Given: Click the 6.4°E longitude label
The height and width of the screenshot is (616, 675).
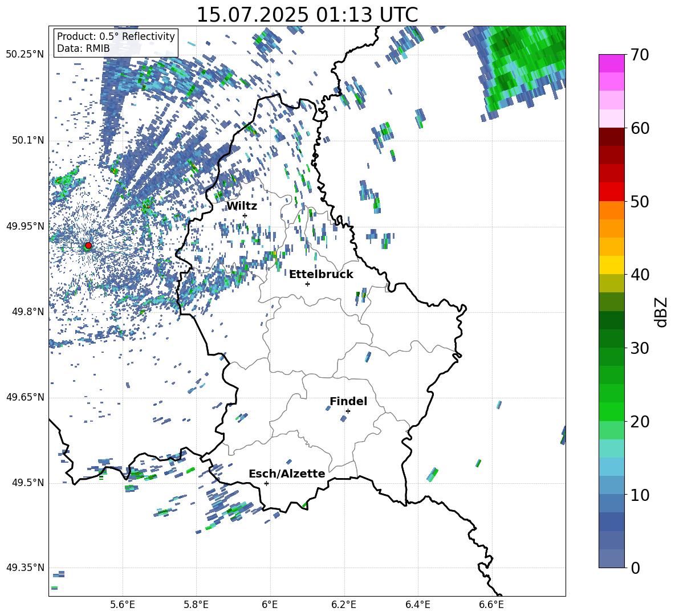Looking at the screenshot, I should point(417,605).
